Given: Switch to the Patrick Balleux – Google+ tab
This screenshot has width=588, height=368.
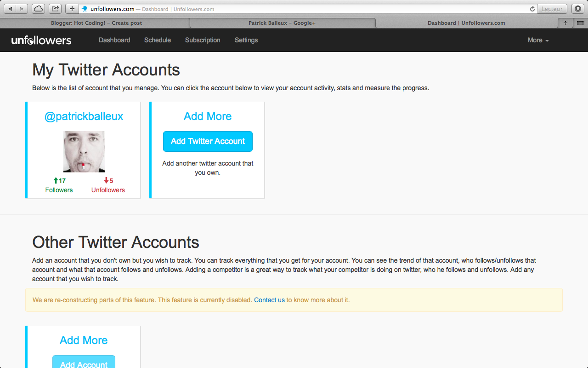Looking at the screenshot, I should pyautogui.click(x=282, y=23).
